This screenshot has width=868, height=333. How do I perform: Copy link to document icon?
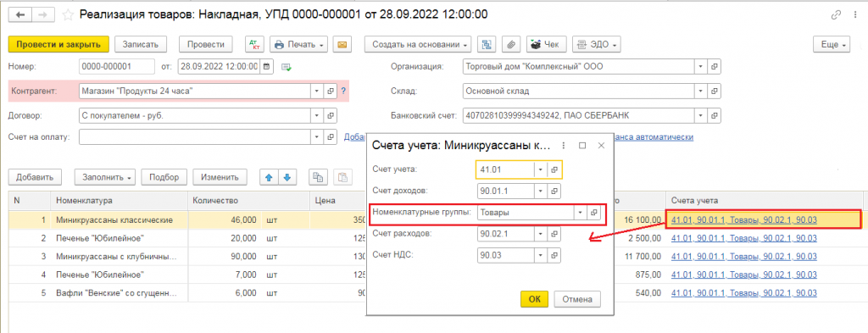(x=837, y=15)
